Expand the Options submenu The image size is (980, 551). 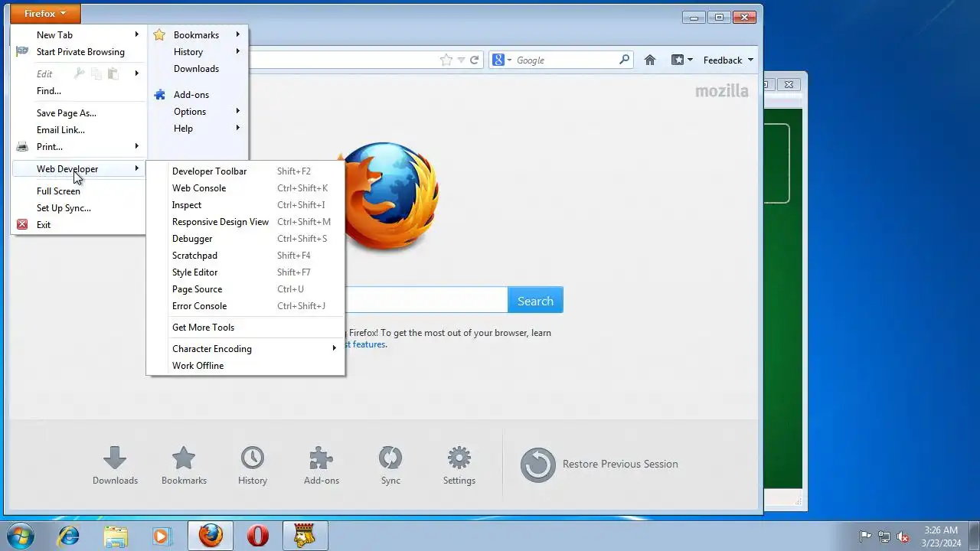pos(198,112)
